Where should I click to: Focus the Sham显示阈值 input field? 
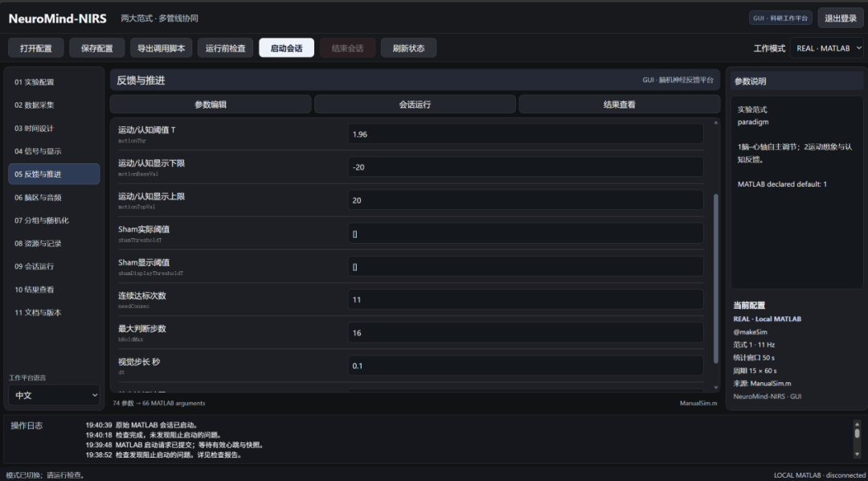(x=526, y=266)
